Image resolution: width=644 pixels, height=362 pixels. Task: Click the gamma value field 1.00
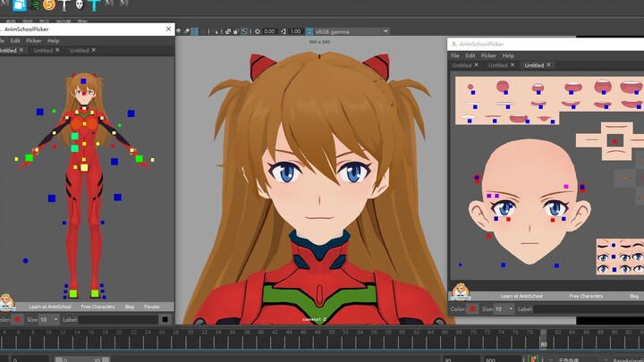(x=295, y=31)
